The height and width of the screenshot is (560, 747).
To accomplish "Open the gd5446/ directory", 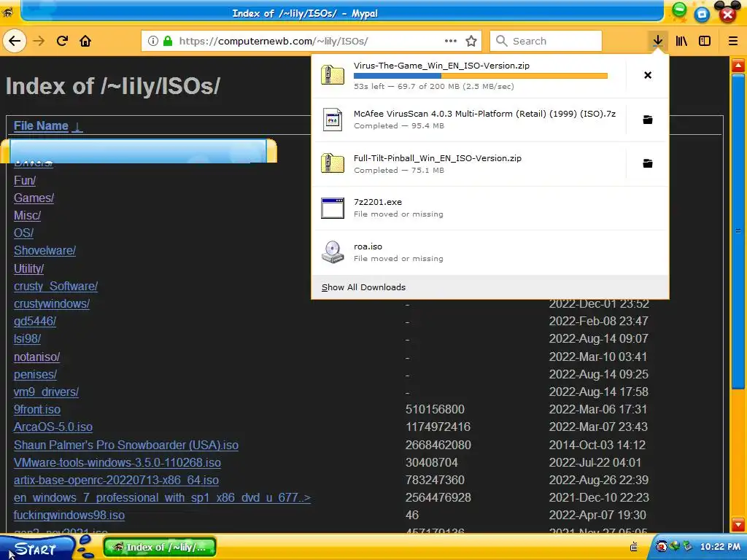I will pos(35,322).
